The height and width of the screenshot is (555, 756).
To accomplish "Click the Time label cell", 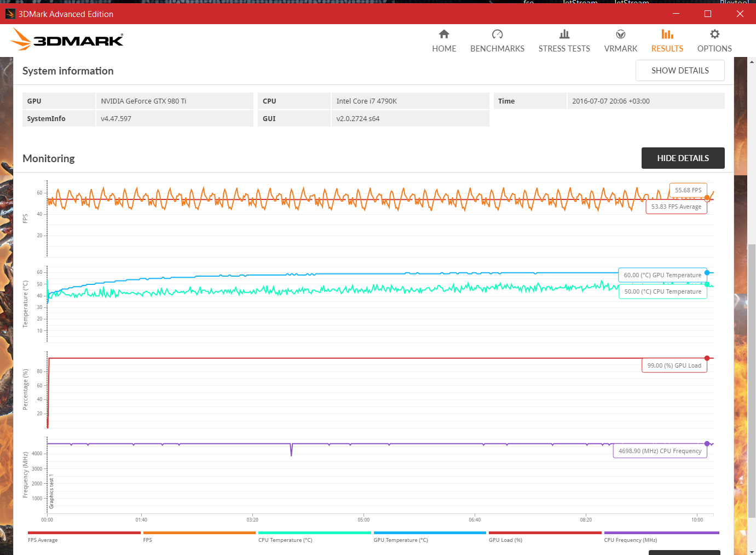I will pos(530,101).
